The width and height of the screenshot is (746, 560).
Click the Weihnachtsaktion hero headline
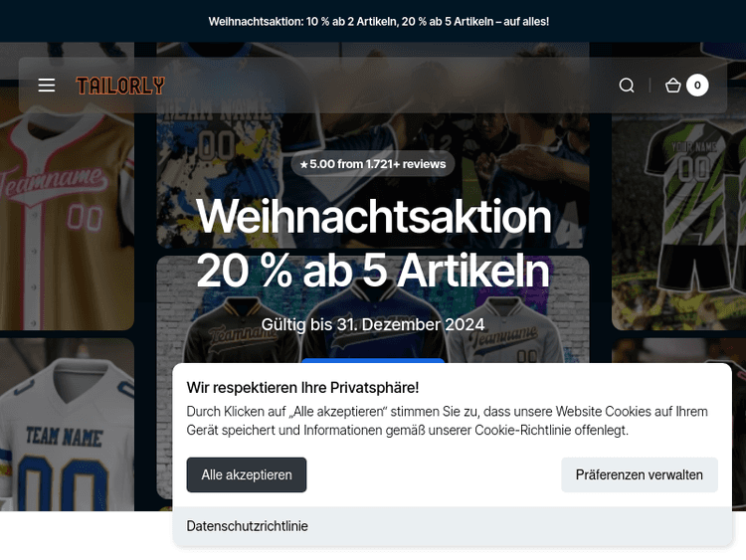[x=373, y=216]
